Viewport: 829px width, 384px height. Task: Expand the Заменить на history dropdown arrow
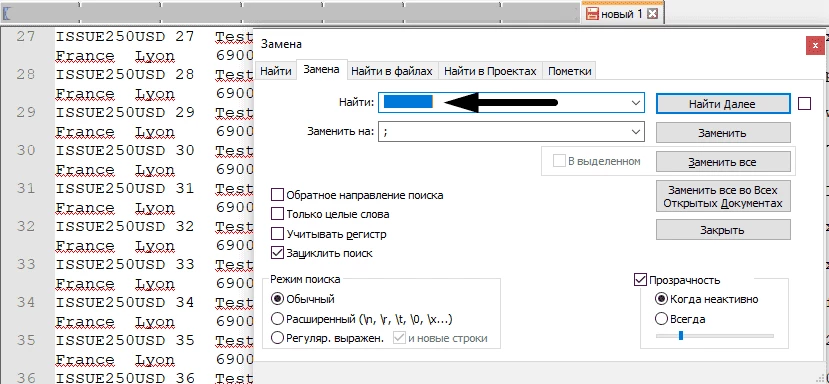tap(636, 132)
